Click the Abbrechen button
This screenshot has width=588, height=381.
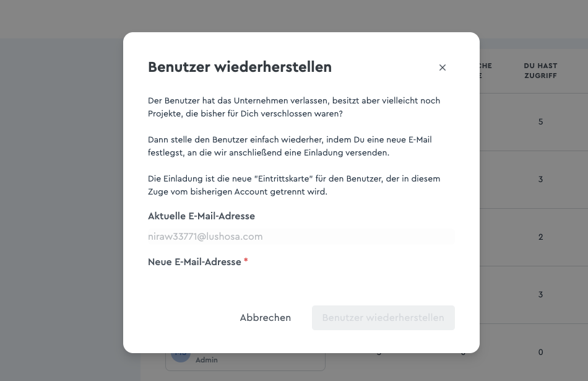pyautogui.click(x=265, y=318)
